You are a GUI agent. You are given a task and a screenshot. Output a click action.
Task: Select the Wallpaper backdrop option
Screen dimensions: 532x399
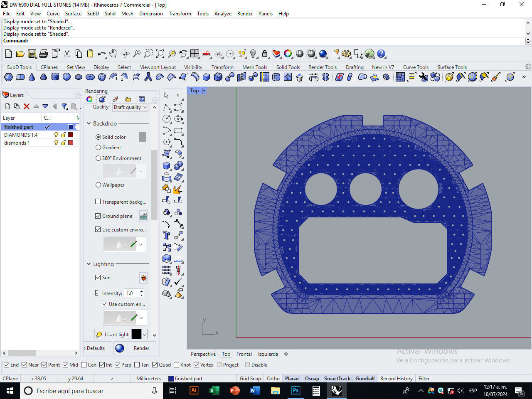(98, 185)
